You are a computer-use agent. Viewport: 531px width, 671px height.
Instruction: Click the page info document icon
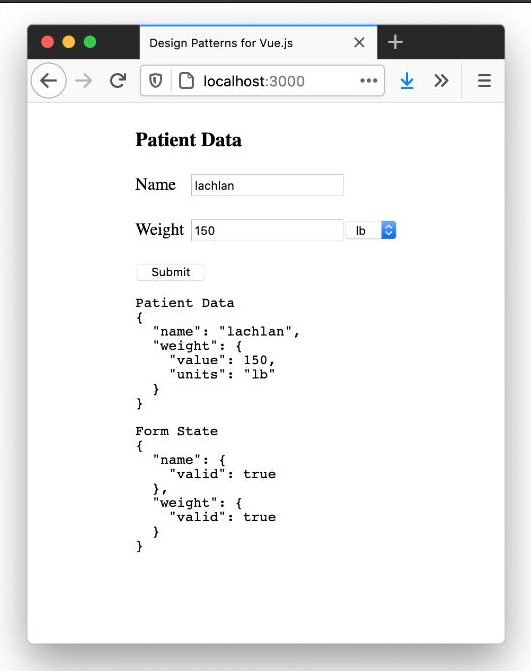(x=186, y=80)
